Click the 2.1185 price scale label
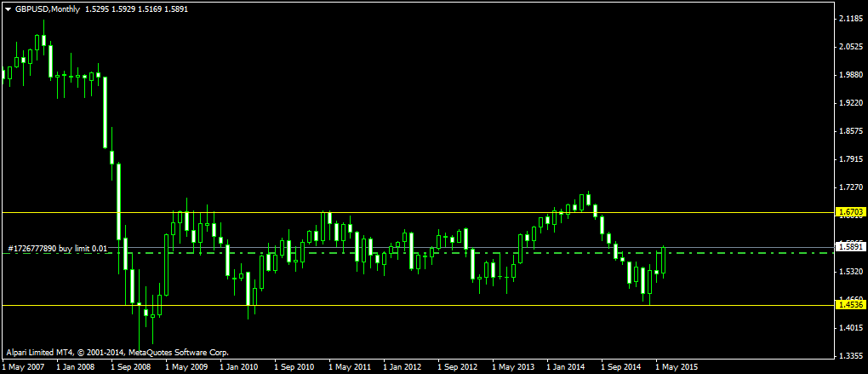 pyautogui.click(x=850, y=19)
